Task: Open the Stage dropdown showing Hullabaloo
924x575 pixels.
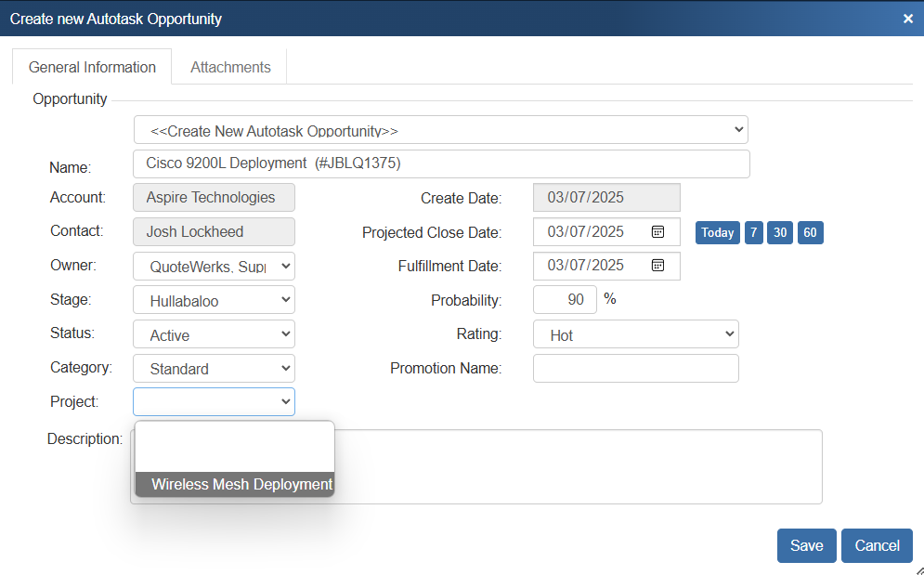Action: (214, 300)
